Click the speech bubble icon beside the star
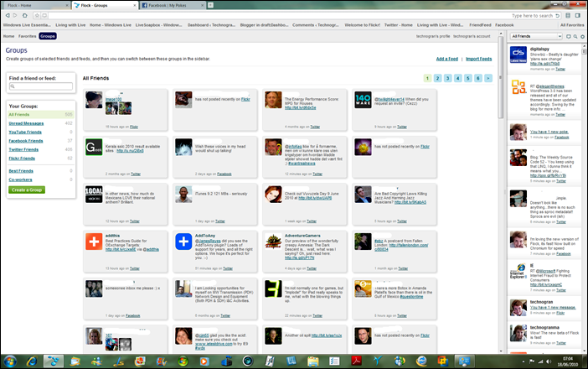588x369 pixels. tap(44, 15)
